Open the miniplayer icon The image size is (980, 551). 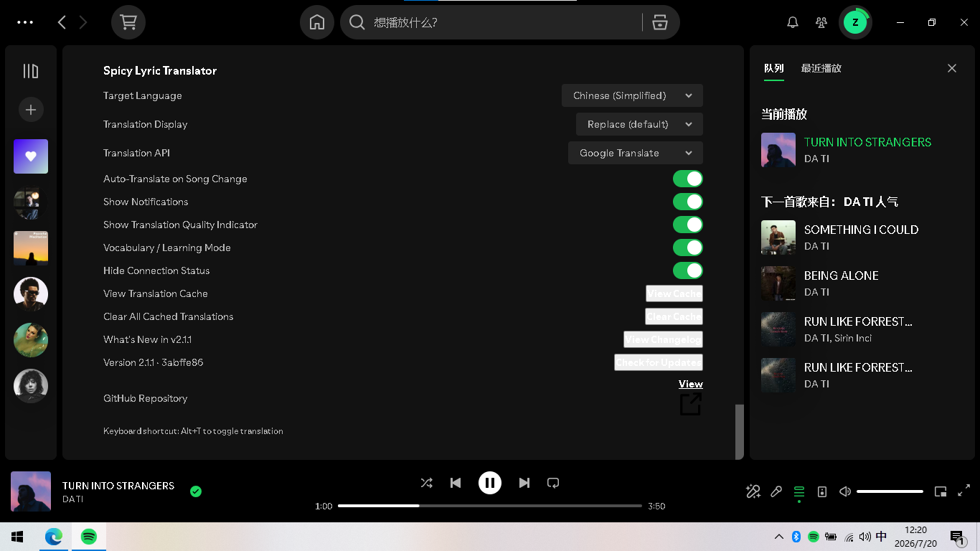941,491
